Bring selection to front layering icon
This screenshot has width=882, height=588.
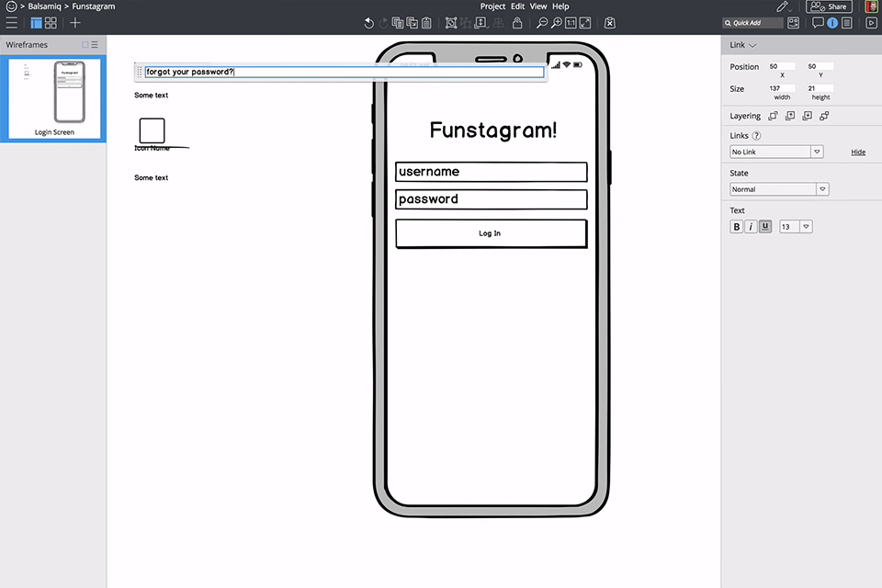774,116
